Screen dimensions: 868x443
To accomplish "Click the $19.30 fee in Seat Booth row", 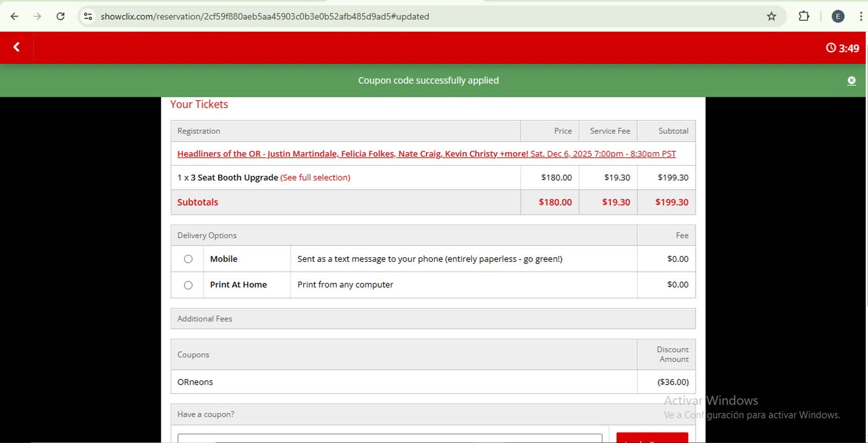I will point(617,178).
